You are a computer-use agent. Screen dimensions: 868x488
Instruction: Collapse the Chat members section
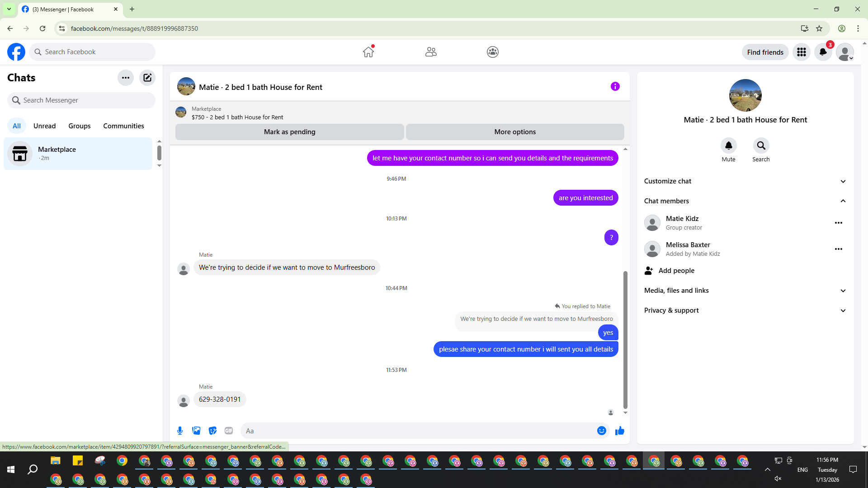(745, 201)
